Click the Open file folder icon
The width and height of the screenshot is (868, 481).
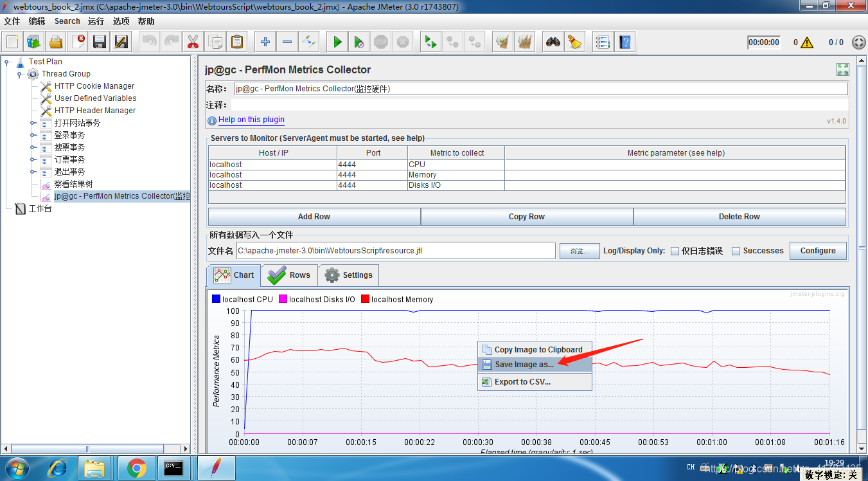(56, 42)
